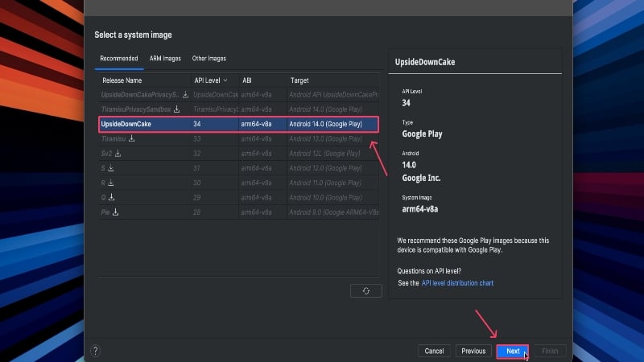This screenshot has width=644, height=362.
Task: Click API level 29 cell
Action: [x=197, y=197]
